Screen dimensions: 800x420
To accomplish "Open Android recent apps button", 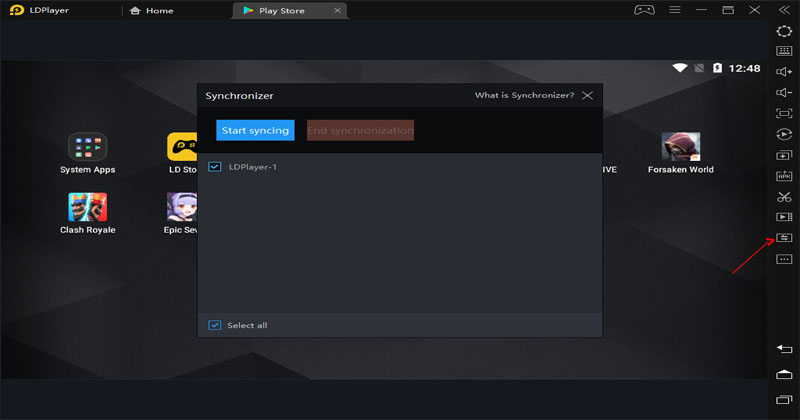I will click(784, 400).
